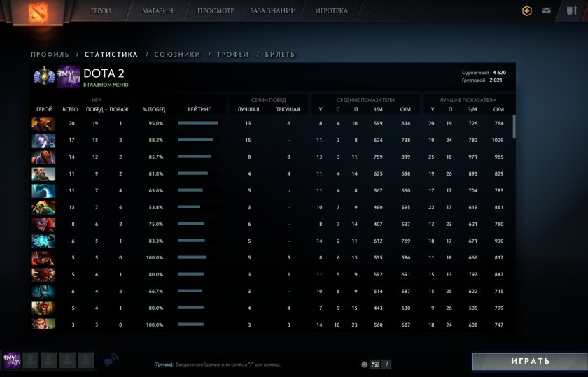Select hero portrait in row with З/М 443
The width and height of the screenshot is (588, 377).
click(43, 308)
